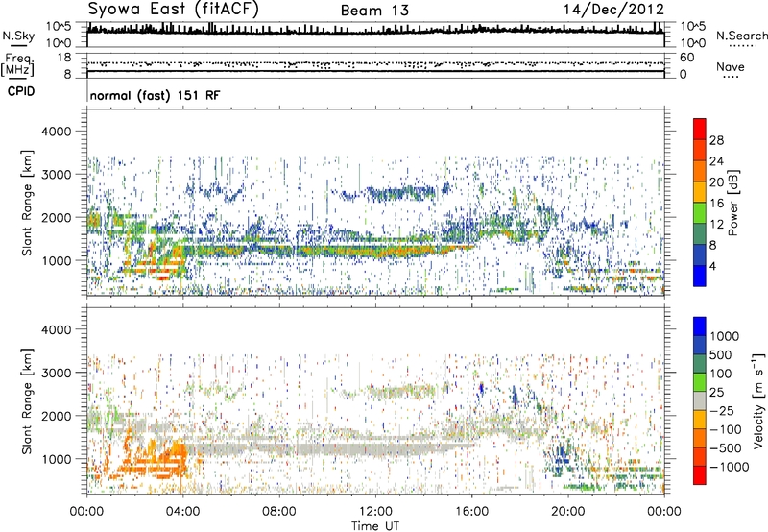Click the power colorbar value 4
This screenshot has width=768, height=532.
tap(713, 266)
